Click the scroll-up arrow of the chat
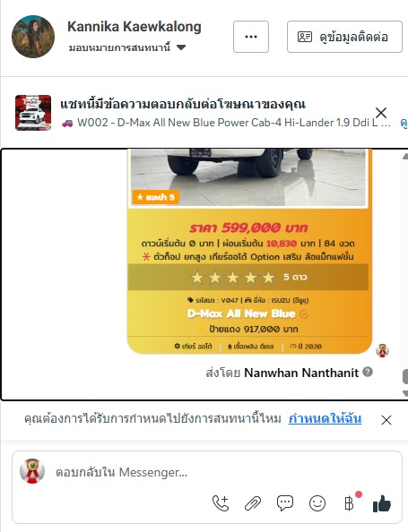The height and width of the screenshot is (532, 408). point(405,157)
